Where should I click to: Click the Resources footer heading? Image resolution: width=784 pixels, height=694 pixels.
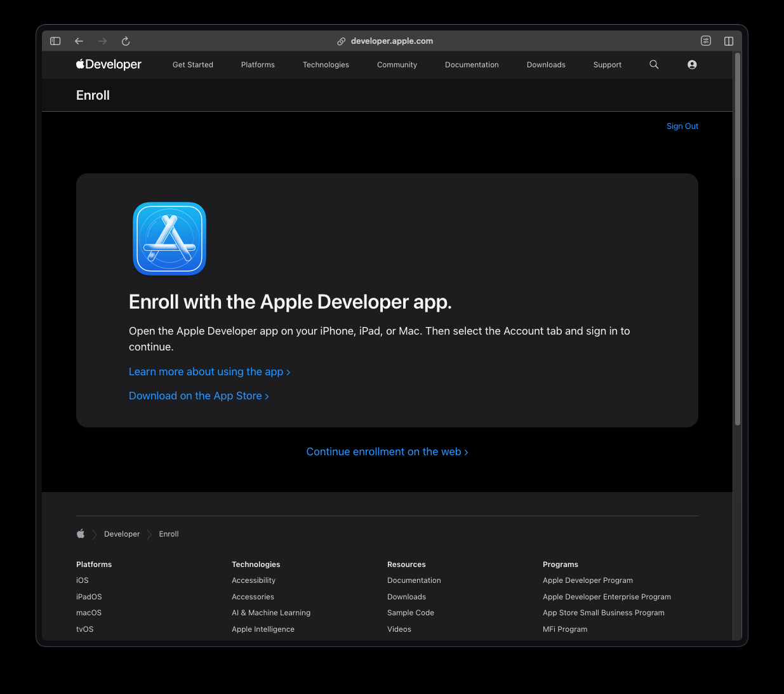(x=406, y=564)
